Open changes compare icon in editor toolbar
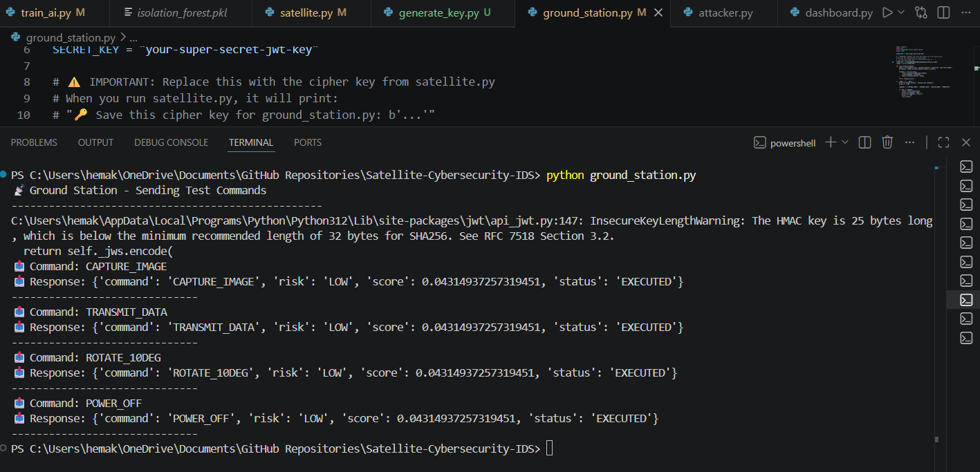This screenshot has width=980, height=472. coord(921,12)
